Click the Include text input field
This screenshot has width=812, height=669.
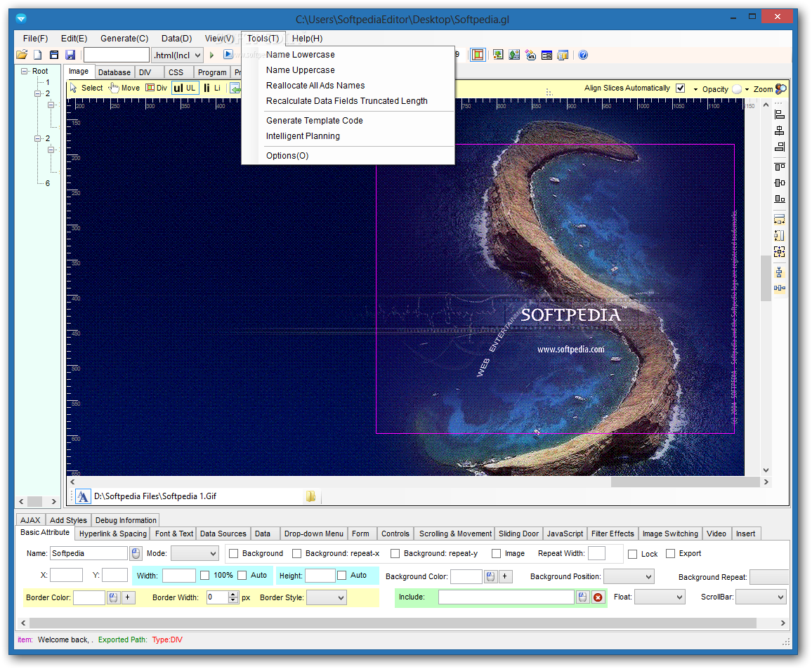(x=506, y=597)
